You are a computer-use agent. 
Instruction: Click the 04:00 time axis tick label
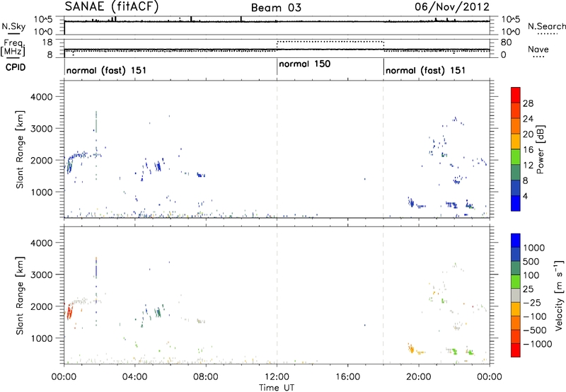pyautogui.click(x=134, y=377)
